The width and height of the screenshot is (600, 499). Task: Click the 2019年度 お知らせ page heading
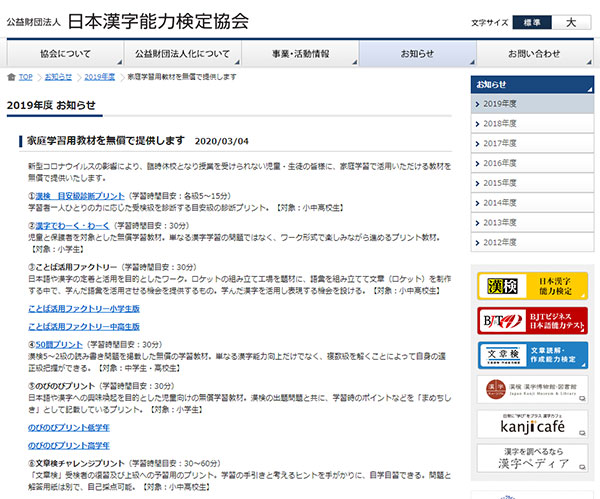pyautogui.click(x=51, y=105)
